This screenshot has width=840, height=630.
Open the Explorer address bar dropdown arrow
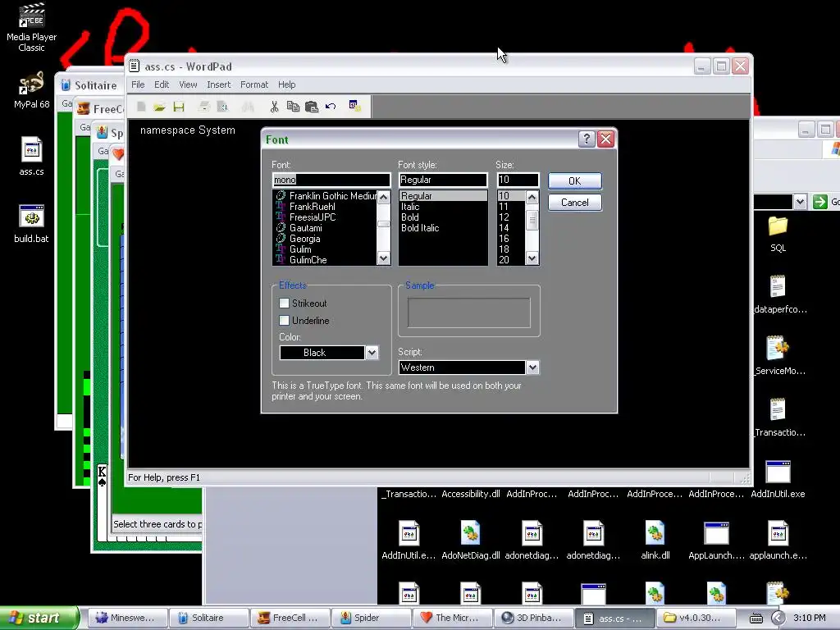pyautogui.click(x=800, y=202)
